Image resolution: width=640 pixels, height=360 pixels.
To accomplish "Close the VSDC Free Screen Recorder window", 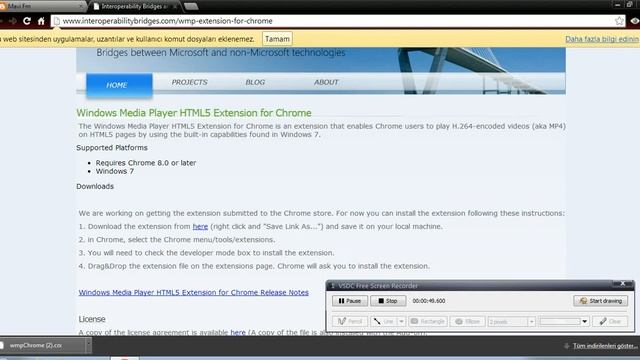I will 623,283.
